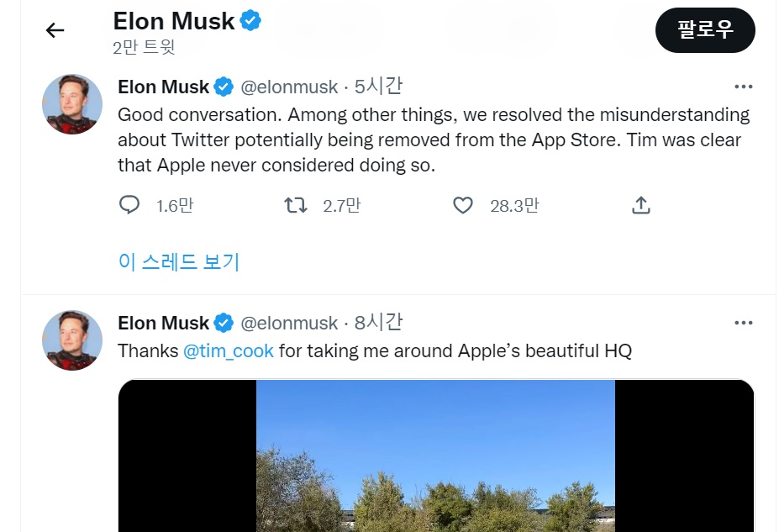Like the App Store tweet
This screenshot has height=532, width=779.
click(x=463, y=205)
